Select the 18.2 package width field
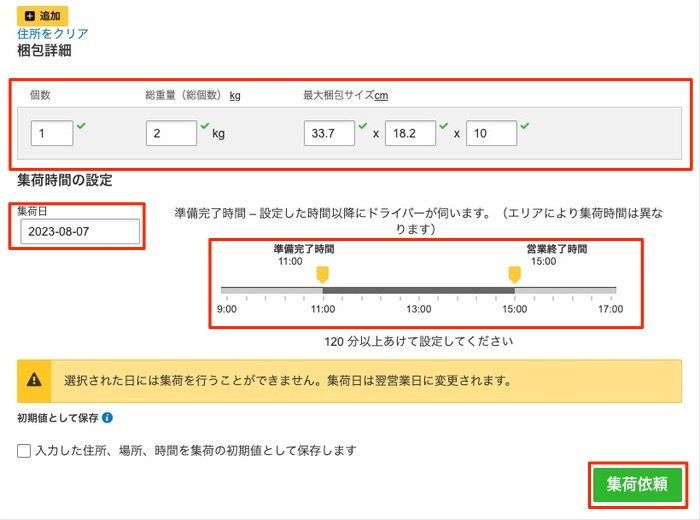 410,133
